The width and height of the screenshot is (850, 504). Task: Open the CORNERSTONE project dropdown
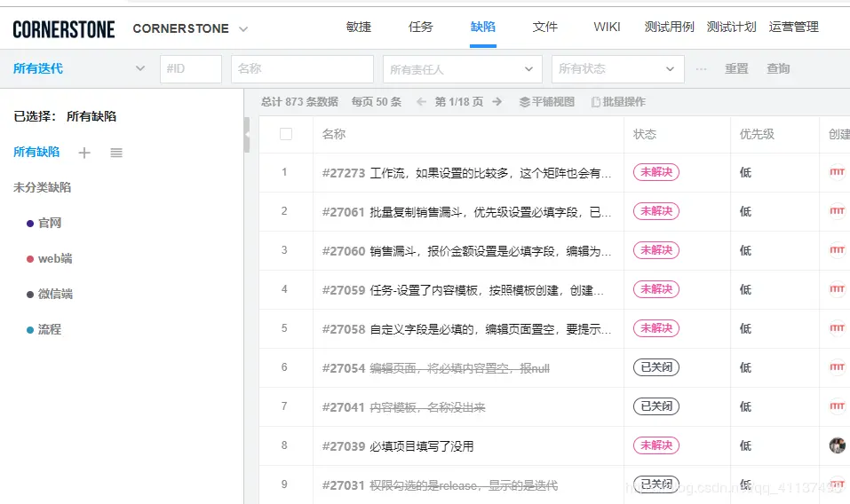[190, 28]
